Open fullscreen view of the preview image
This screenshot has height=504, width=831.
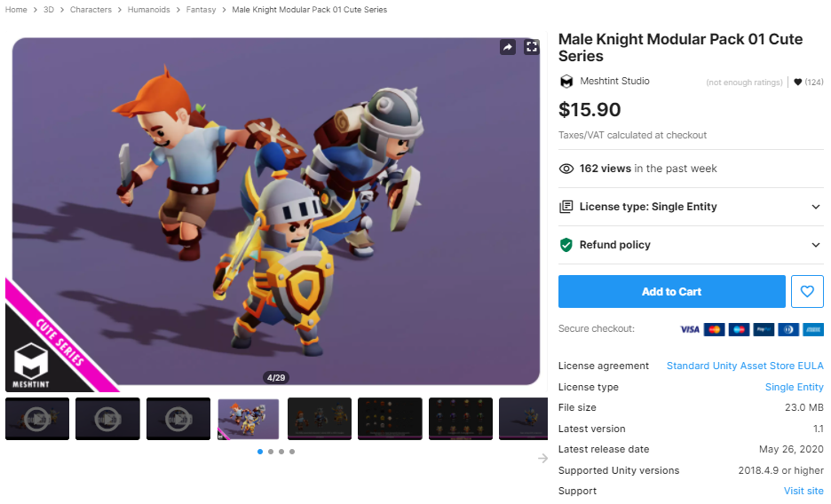(531, 47)
